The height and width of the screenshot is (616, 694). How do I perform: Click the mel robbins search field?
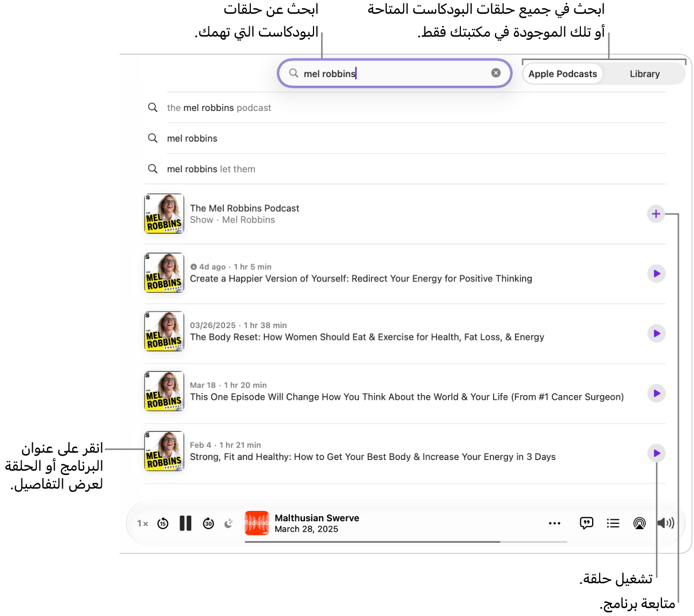(x=394, y=73)
